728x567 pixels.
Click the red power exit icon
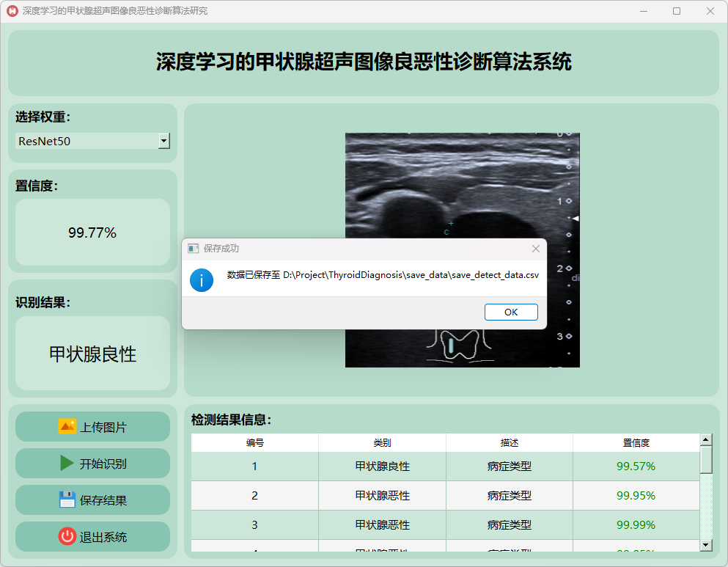tap(67, 536)
